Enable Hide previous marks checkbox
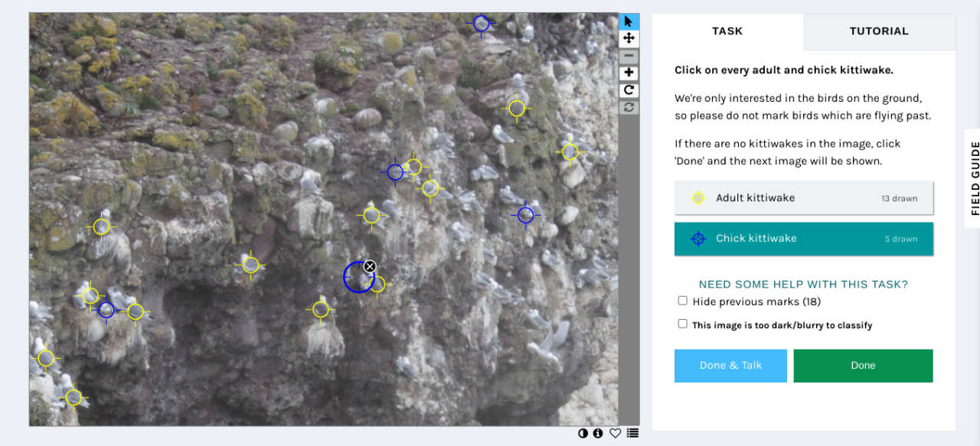This screenshot has width=980, height=446. [x=683, y=301]
